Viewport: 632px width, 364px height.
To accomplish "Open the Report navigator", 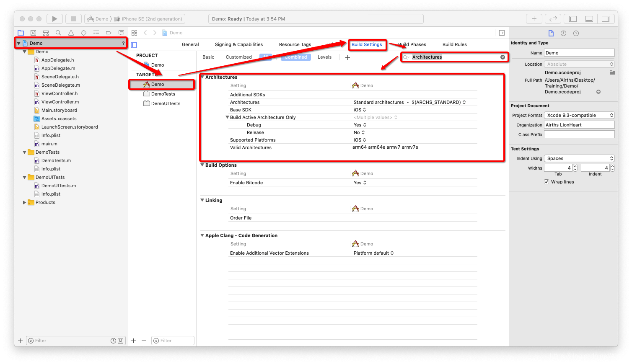I will pyautogui.click(x=121, y=33).
